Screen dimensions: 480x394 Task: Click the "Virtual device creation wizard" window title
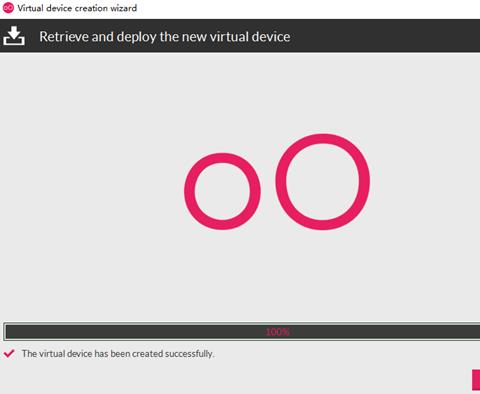click(x=77, y=8)
